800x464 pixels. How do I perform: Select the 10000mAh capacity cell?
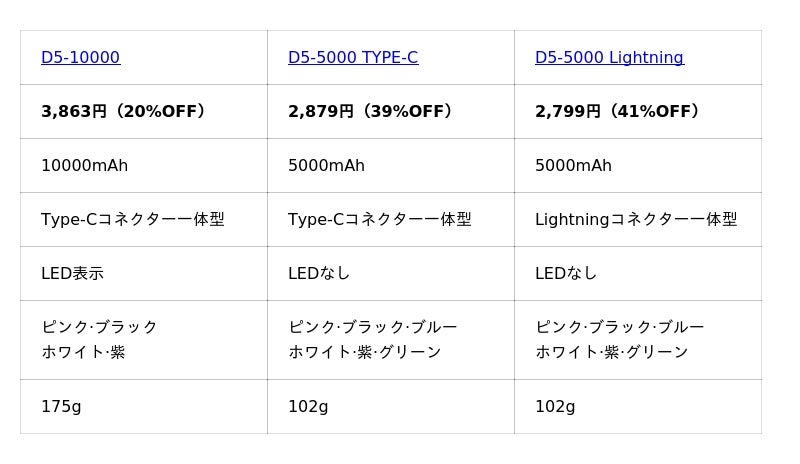point(84,166)
